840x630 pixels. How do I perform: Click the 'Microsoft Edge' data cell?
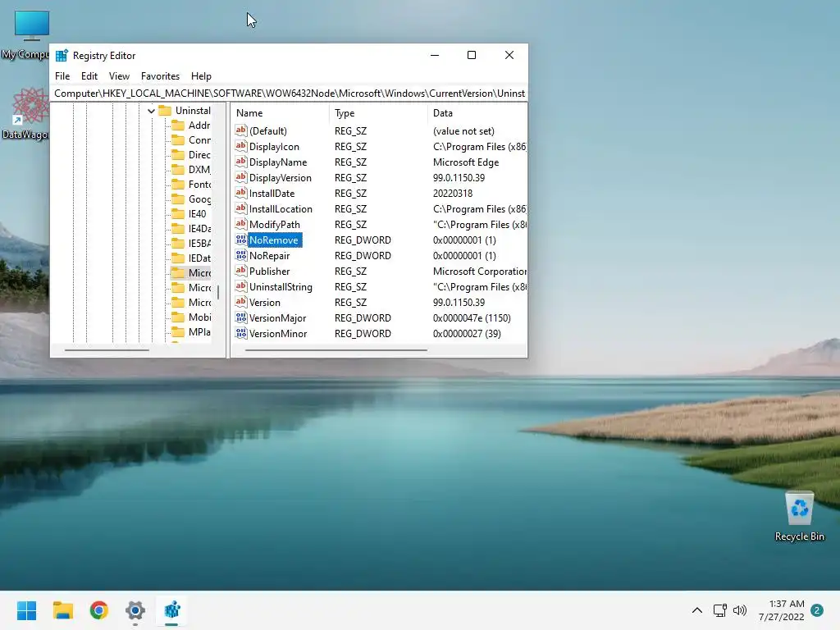coord(466,162)
